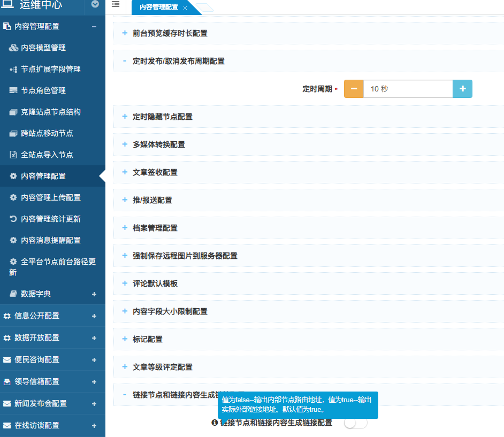Viewport: 504px width, 437px height.
Task: Click the sidebar collapse icon beside the tab bar
Action: tap(116, 5)
